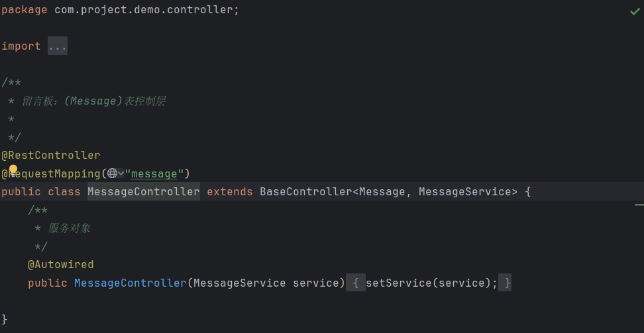Expand the folded import ... block

(58, 46)
